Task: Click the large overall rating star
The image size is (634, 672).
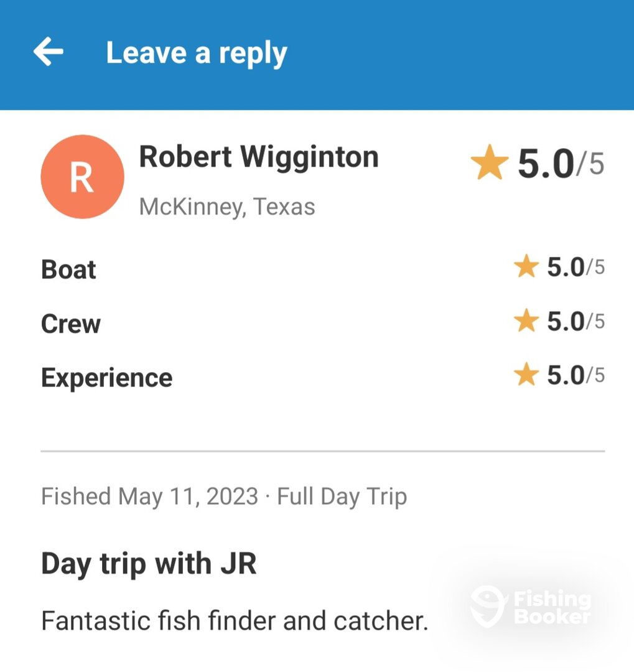Action: (489, 162)
